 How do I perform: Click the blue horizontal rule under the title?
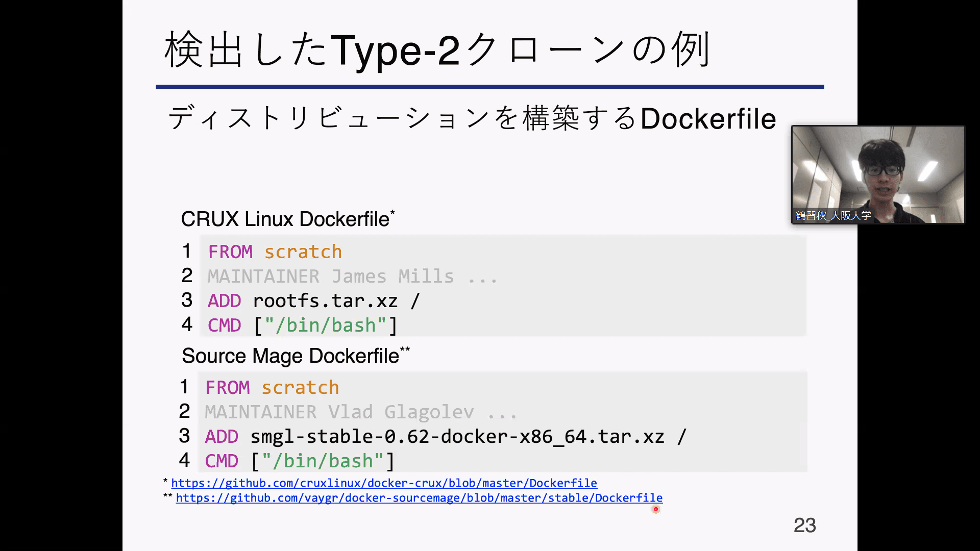click(x=489, y=87)
